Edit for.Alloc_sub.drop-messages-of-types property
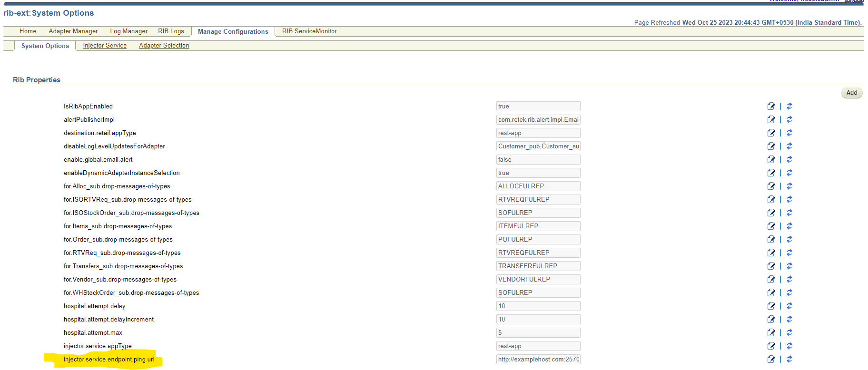The width and height of the screenshot is (868, 370). click(x=771, y=186)
